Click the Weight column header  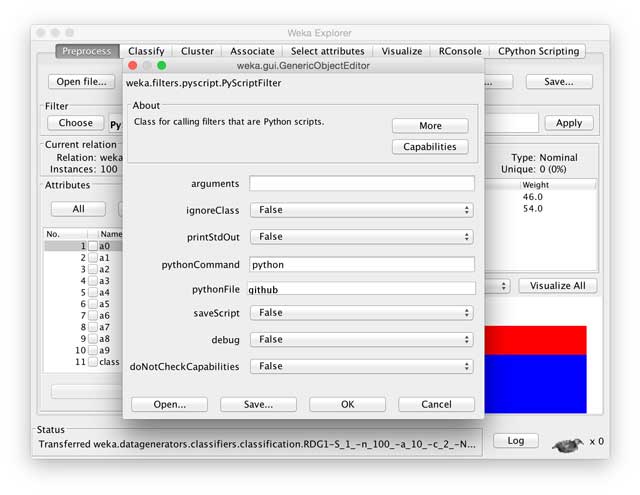pos(558,185)
